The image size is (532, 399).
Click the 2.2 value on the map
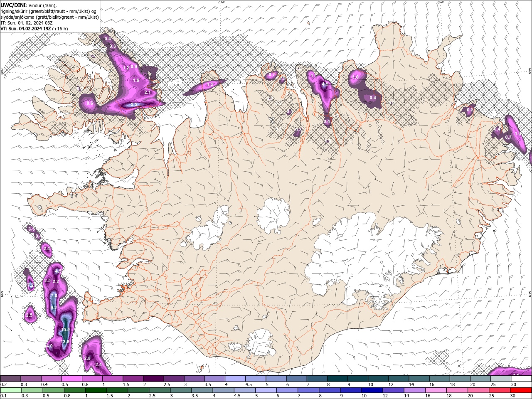[x=56, y=281]
